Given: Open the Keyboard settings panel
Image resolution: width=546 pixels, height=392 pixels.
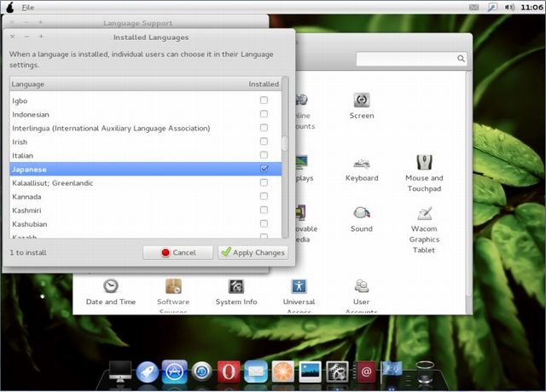Looking at the screenshot, I should tap(361, 163).
